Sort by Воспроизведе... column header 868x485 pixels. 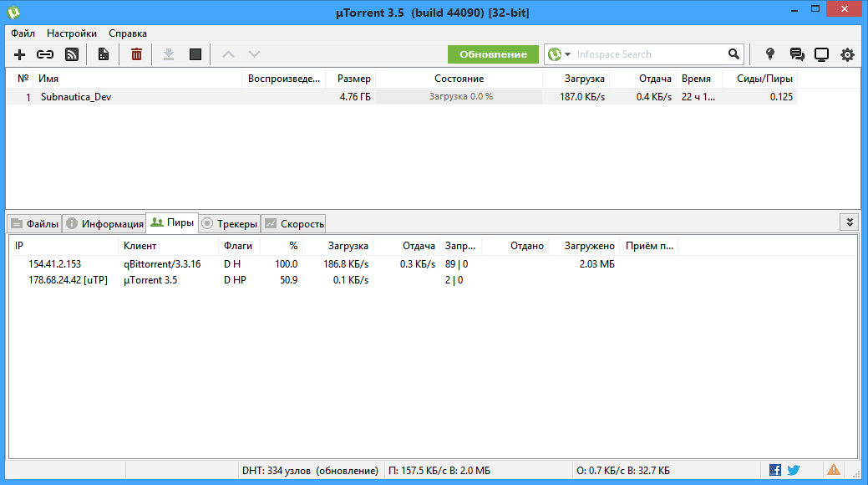[x=283, y=79]
